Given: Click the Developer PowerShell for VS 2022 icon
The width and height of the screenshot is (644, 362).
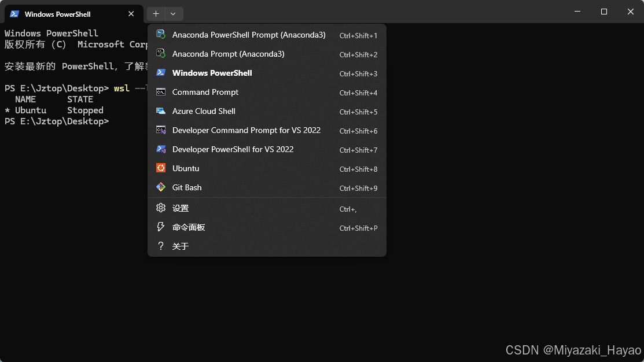Looking at the screenshot, I should (x=161, y=149).
